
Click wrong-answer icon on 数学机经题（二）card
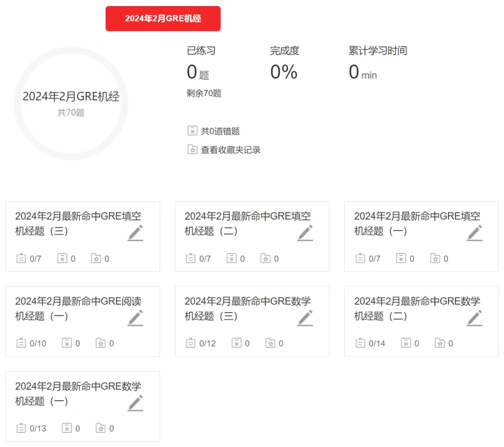pos(406,343)
